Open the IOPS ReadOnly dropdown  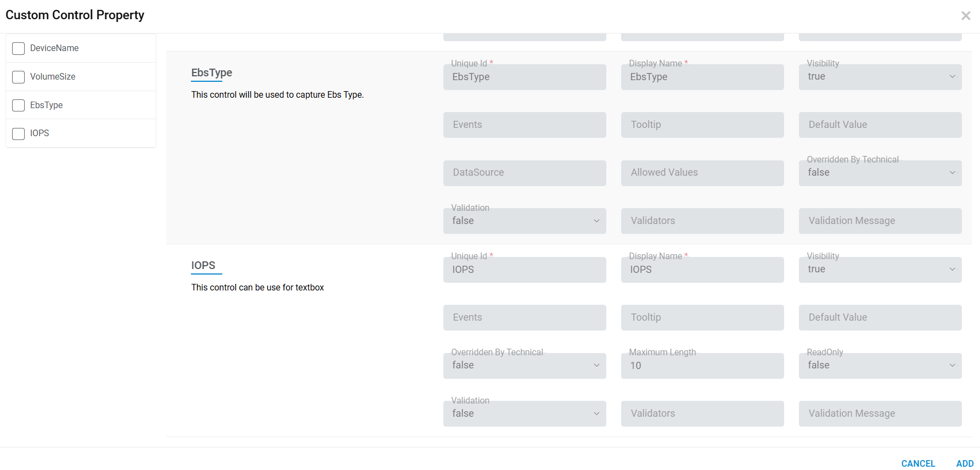[x=880, y=366]
